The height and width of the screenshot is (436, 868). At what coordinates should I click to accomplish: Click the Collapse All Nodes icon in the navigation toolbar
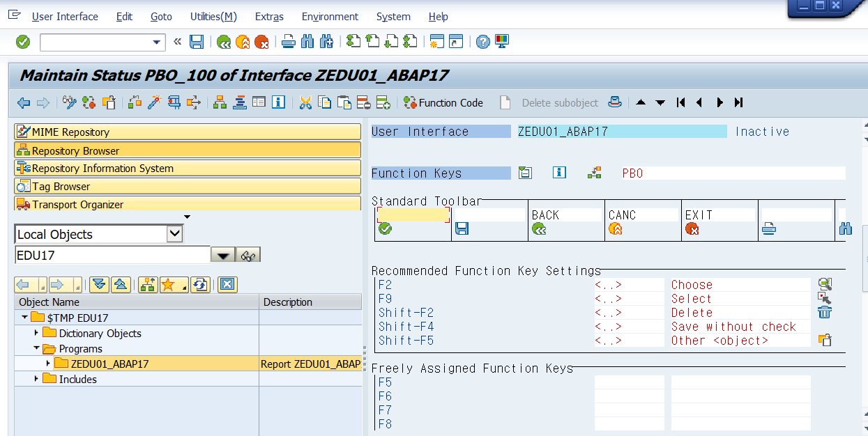coord(121,284)
